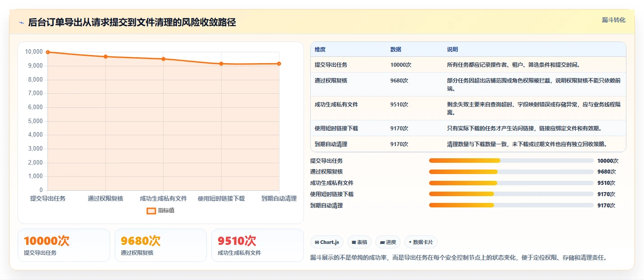This screenshot has width=644, height=280.
Task: Click the 9680次 value in table
Action: (x=400, y=81)
